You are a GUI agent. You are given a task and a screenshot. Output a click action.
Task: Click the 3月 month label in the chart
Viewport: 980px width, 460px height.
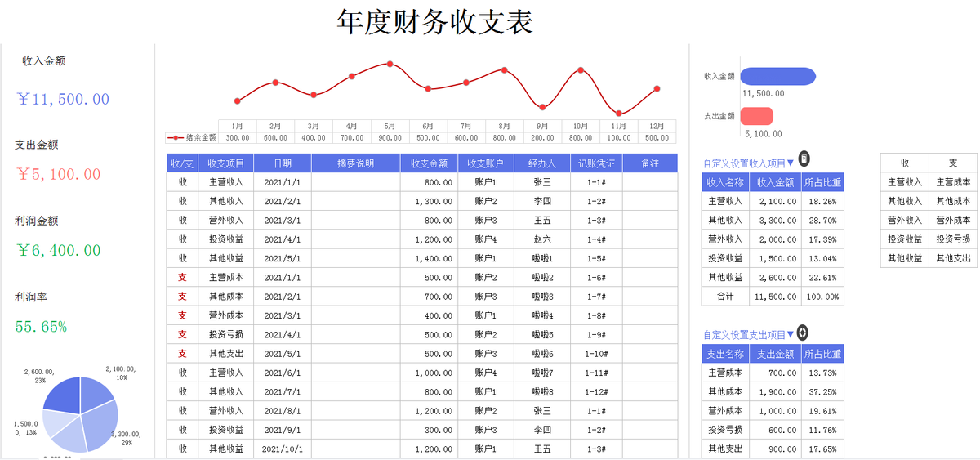tap(314, 126)
